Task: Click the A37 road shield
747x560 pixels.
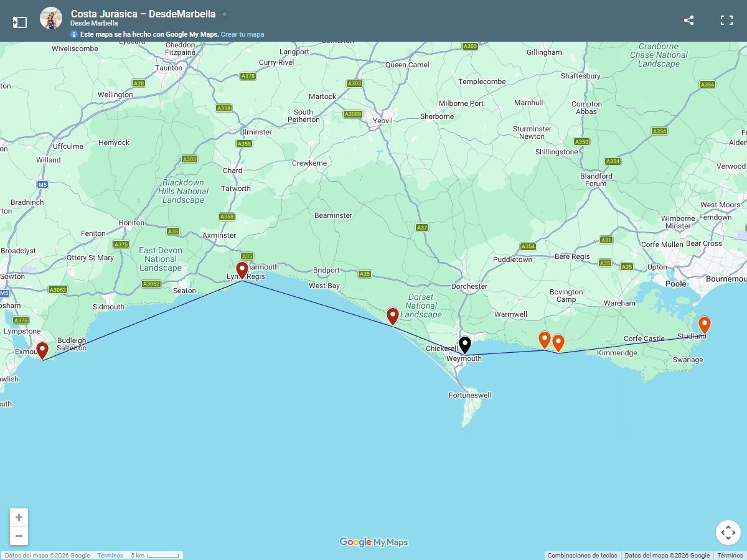Action: pos(422,228)
